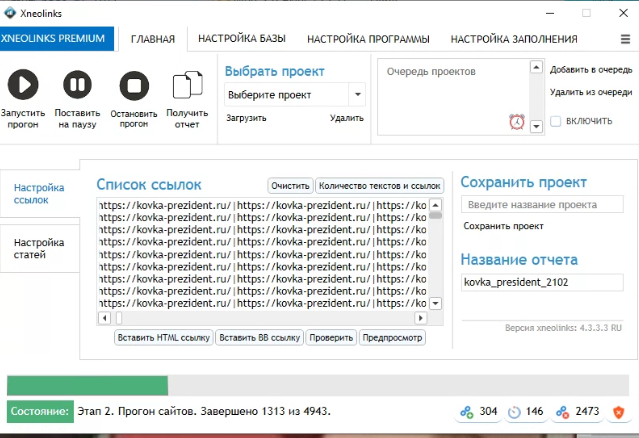Open the hamburger menu icon

coord(625,39)
